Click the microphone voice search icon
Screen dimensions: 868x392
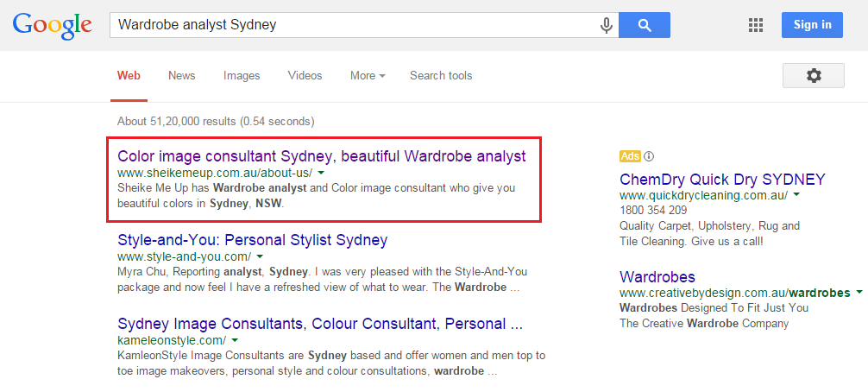607,25
